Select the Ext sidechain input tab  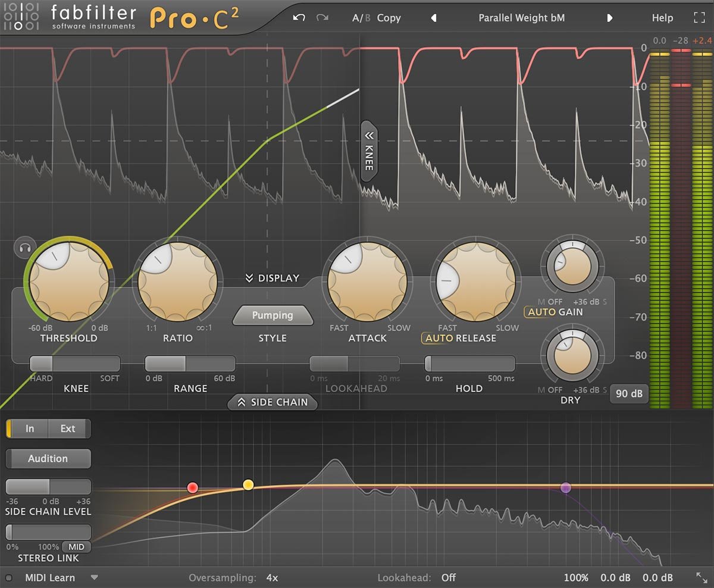(67, 429)
